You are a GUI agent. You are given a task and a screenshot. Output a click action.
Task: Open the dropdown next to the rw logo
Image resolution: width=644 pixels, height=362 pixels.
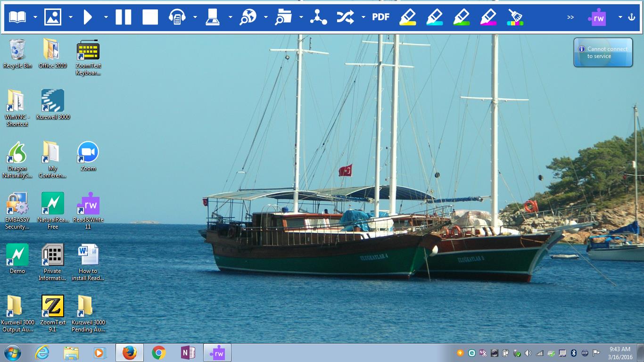(x=620, y=17)
